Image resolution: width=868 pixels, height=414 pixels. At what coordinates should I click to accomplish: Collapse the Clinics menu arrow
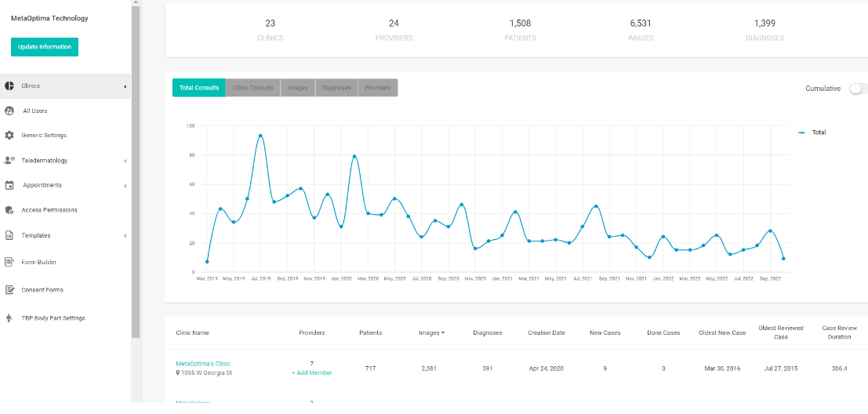(x=125, y=86)
